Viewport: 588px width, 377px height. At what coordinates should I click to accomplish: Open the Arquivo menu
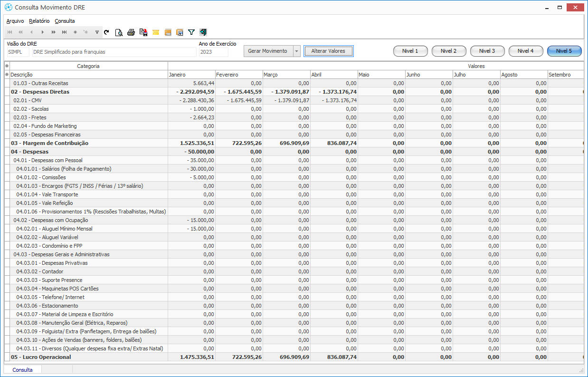coord(15,21)
